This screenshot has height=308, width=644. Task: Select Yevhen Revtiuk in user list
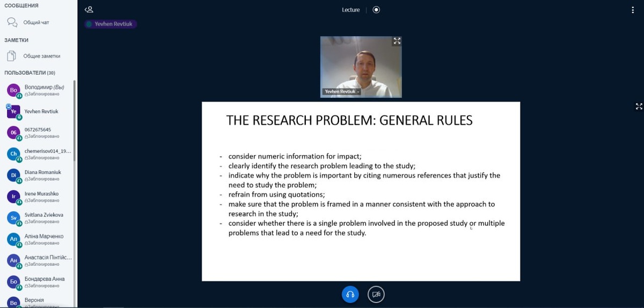[38, 111]
